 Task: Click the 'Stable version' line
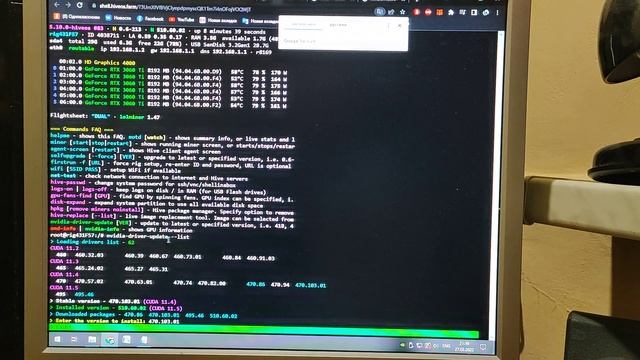point(113,301)
